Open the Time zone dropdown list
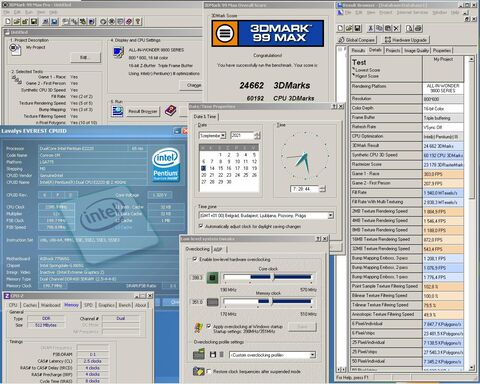The height and width of the screenshot is (384, 480). tap(330, 215)
